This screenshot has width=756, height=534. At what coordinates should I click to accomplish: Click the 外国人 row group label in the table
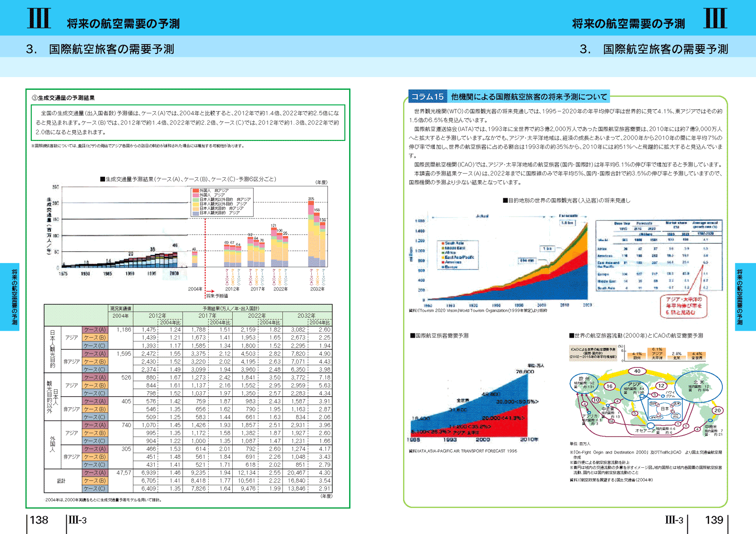[x=53, y=444]
